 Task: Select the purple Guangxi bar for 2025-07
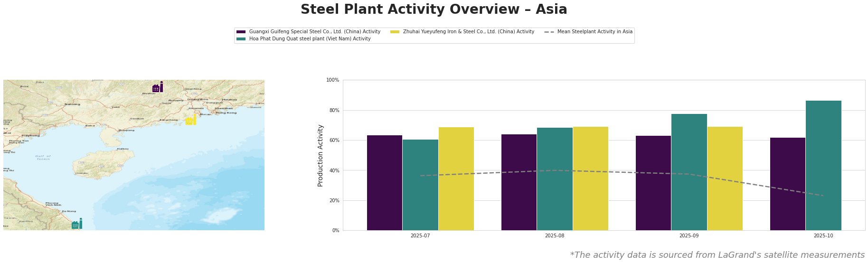pyautogui.click(x=385, y=183)
